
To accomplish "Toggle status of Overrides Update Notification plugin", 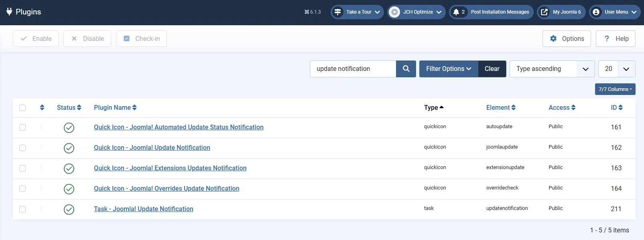I will [x=69, y=189].
